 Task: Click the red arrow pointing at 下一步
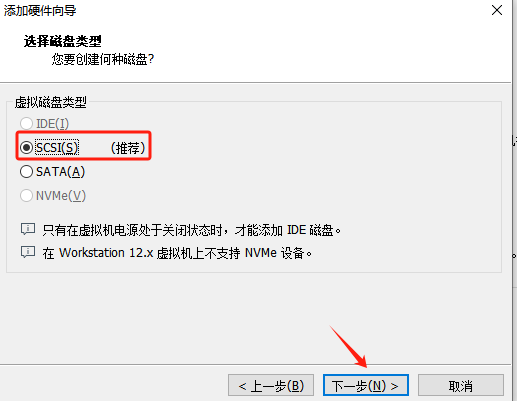[348, 347]
